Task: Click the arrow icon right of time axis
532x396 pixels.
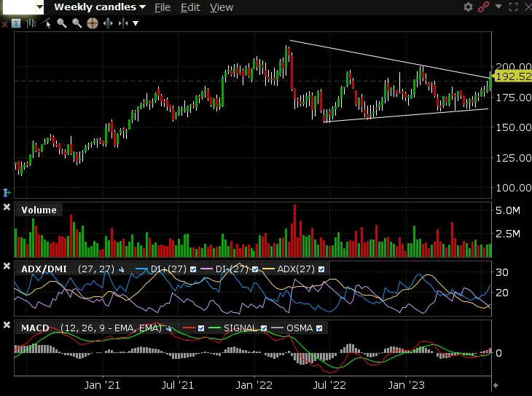Action: 496,385
